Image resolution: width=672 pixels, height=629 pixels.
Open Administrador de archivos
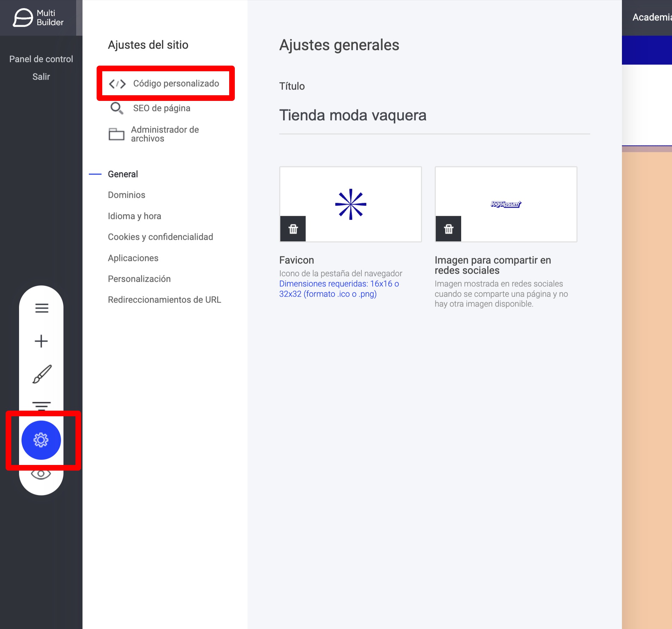165,134
